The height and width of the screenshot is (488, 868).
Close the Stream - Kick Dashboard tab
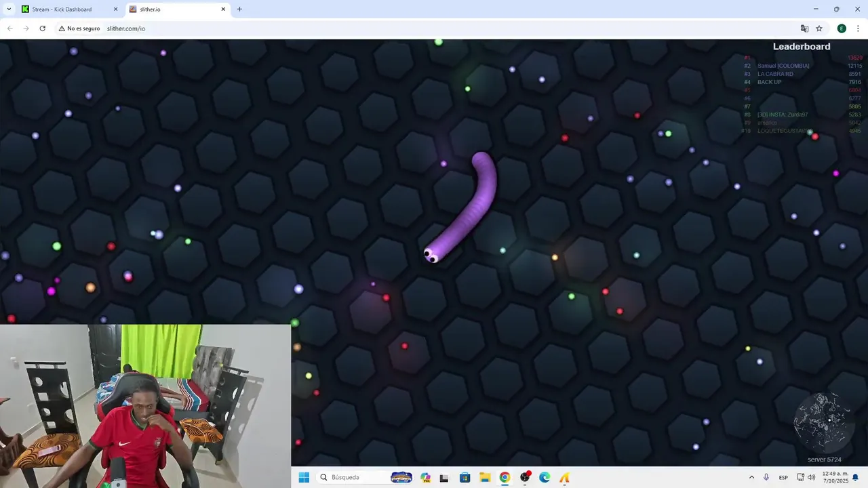115,9
